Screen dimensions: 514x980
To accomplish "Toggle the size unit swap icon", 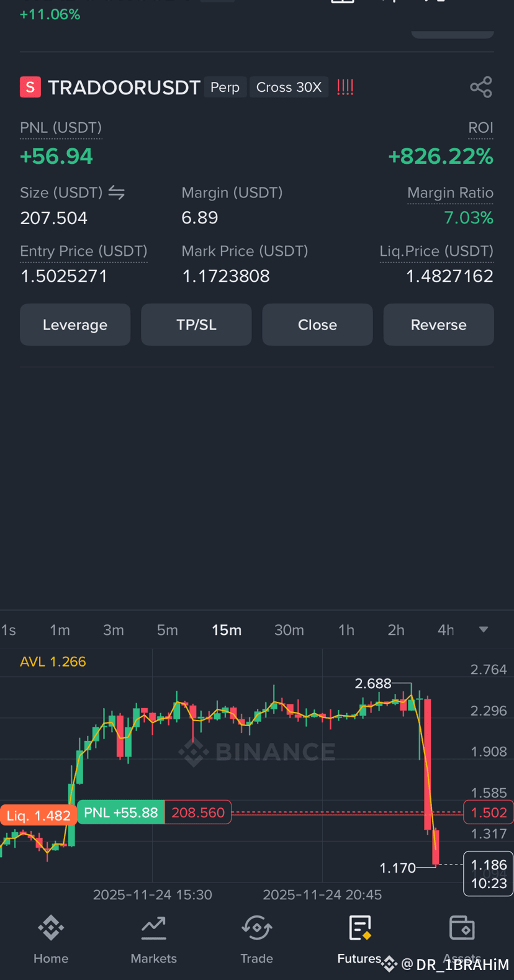I will [117, 192].
